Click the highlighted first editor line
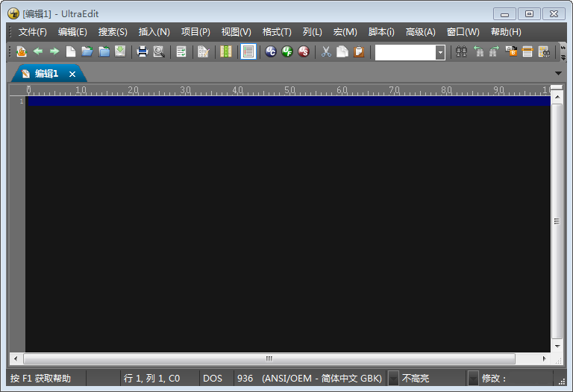Screen dimensions: 573x392 (289, 101)
